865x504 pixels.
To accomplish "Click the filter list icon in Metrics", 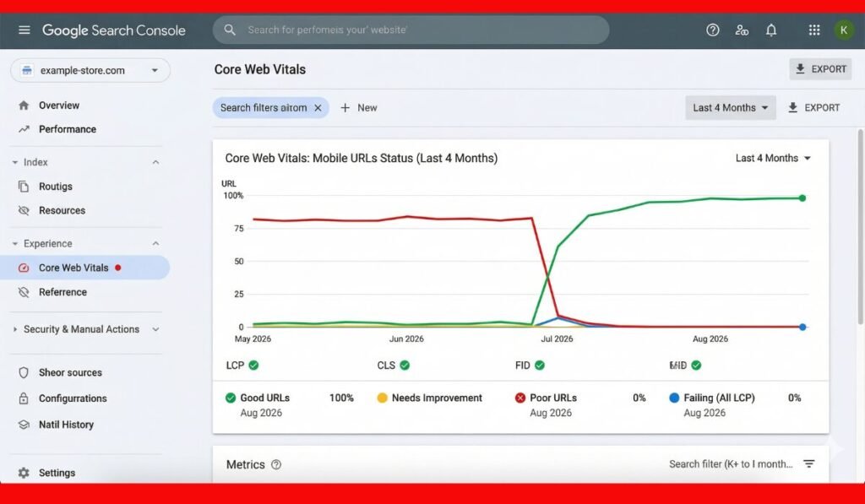I will [809, 464].
